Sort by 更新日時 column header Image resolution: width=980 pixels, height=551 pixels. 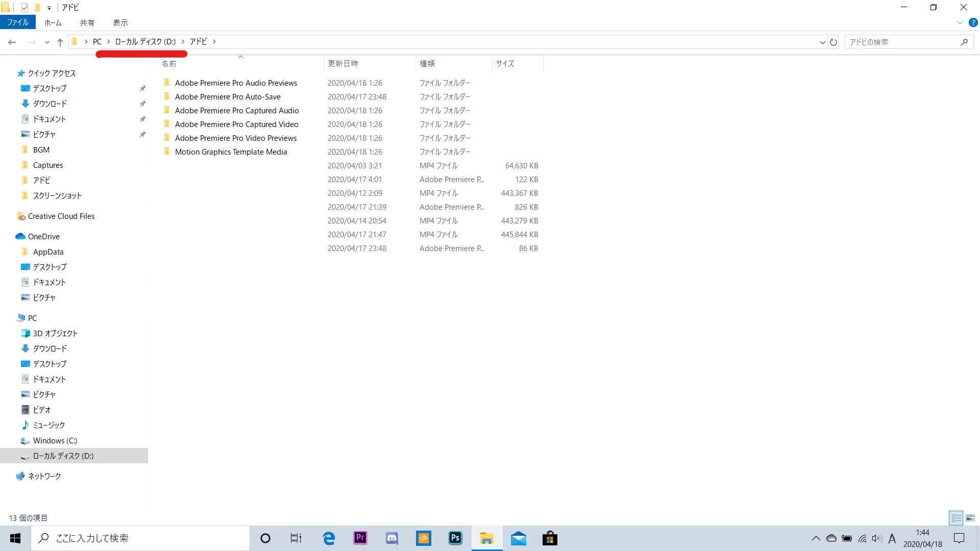click(343, 63)
